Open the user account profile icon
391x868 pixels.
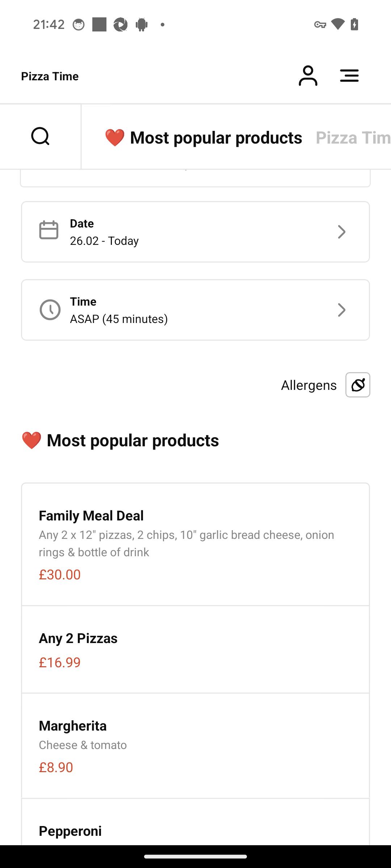point(308,76)
